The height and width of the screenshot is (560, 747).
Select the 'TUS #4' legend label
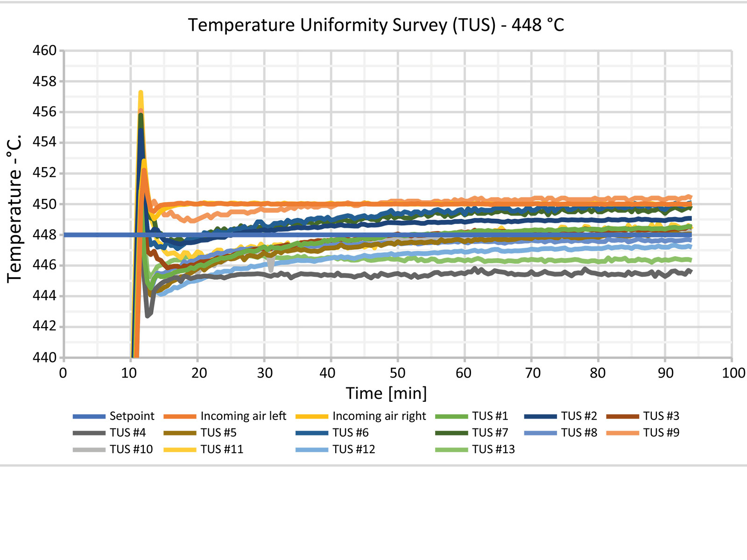(127, 433)
